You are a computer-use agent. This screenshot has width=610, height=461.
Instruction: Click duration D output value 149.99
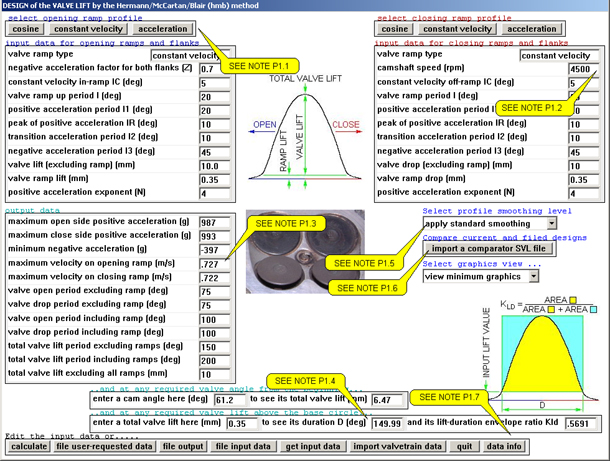tap(387, 424)
